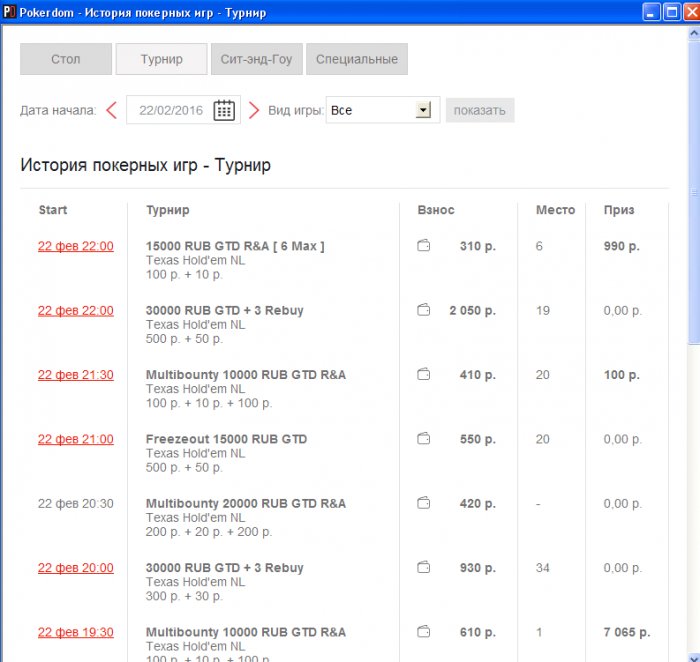
Task: Click the vertical scrollbar thumb
Action: click(x=694, y=192)
